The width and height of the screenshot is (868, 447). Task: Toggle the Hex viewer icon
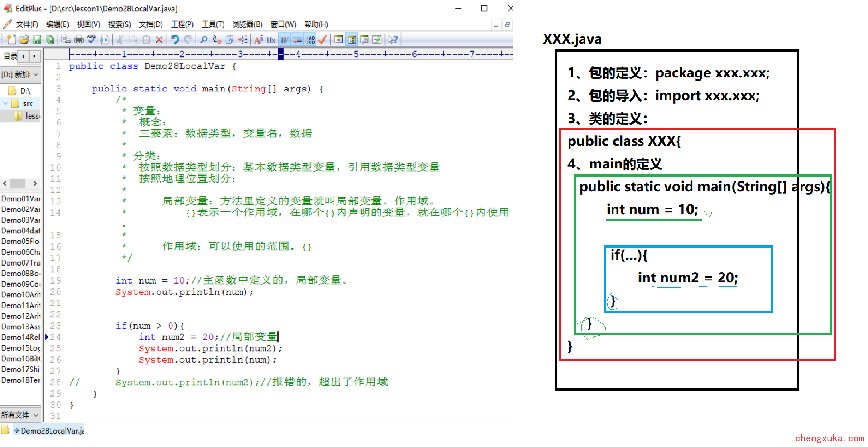[x=271, y=40]
